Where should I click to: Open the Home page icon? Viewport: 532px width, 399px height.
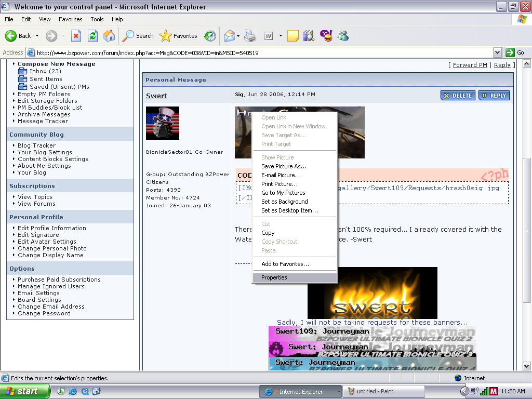(109, 36)
